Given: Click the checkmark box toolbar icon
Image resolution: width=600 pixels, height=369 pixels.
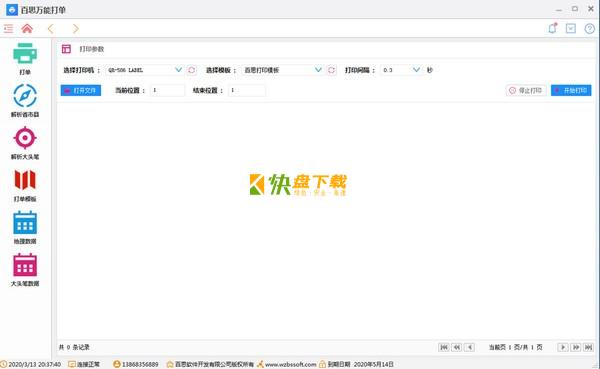Looking at the screenshot, I should tap(571, 29).
